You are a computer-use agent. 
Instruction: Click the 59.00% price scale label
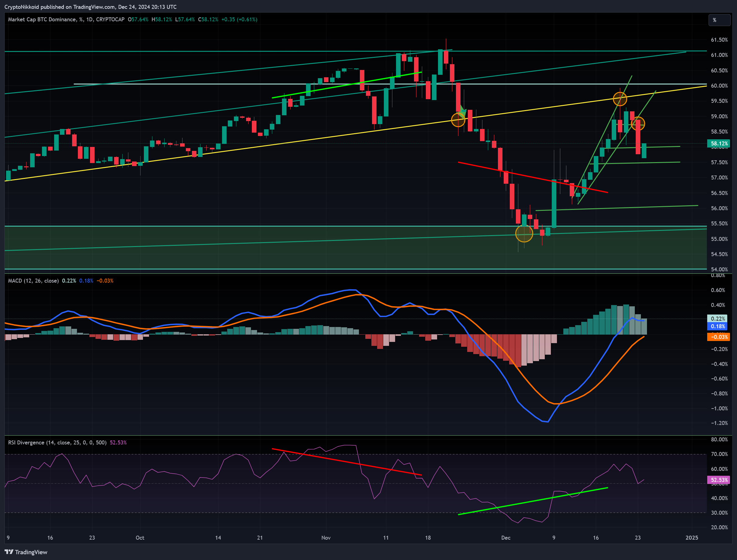point(719,116)
